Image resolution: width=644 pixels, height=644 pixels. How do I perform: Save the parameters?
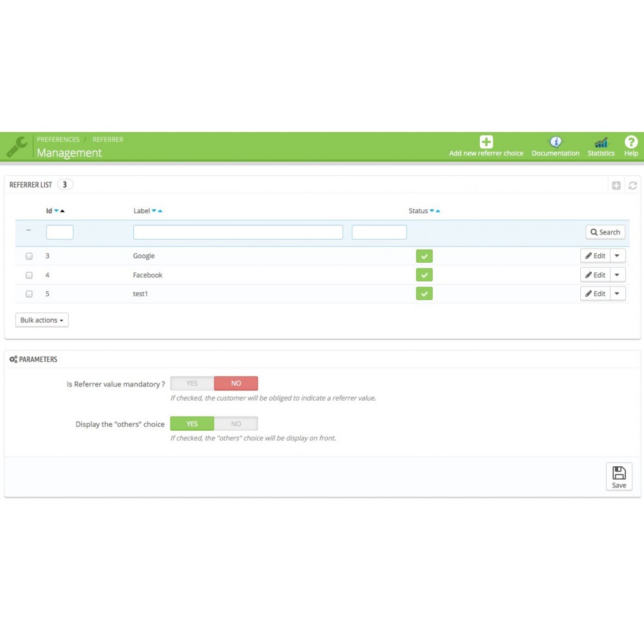click(x=619, y=477)
